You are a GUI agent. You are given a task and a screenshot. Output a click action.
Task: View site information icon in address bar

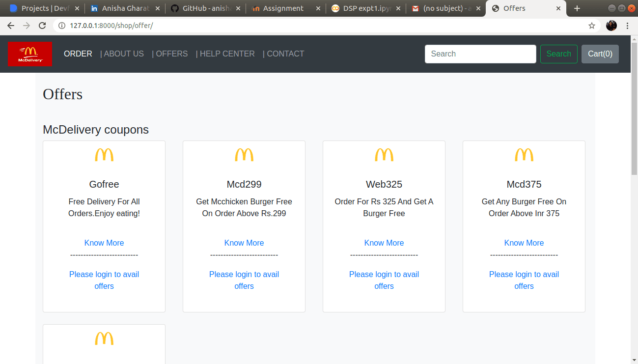62,26
